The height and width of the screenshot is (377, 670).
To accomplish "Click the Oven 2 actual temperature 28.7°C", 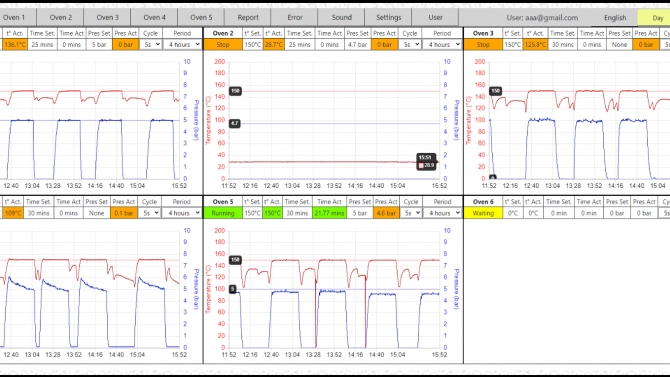I will pos(273,44).
